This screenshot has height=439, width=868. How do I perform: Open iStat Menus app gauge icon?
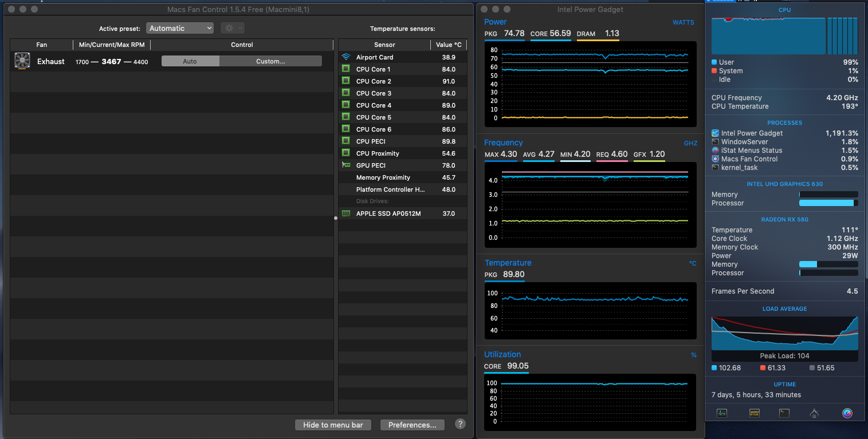847,413
